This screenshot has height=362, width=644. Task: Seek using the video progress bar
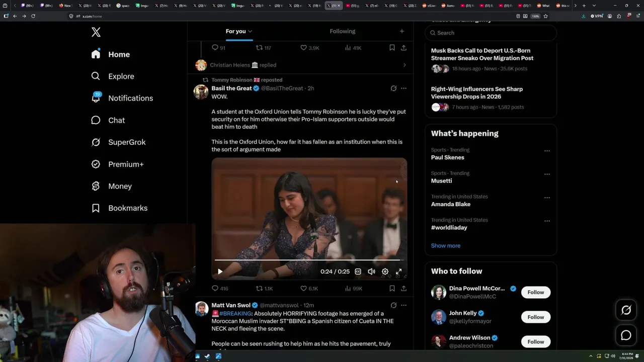(x=309, y=260)
